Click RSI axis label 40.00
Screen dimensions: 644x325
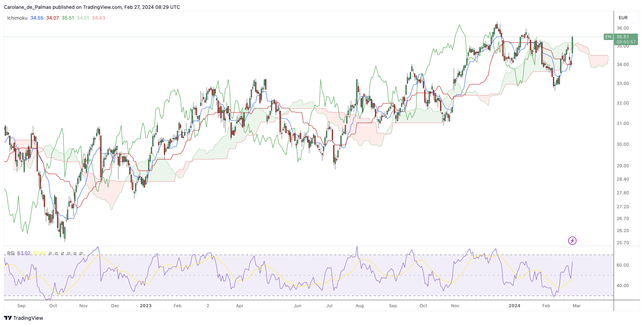tap(623, 285)
